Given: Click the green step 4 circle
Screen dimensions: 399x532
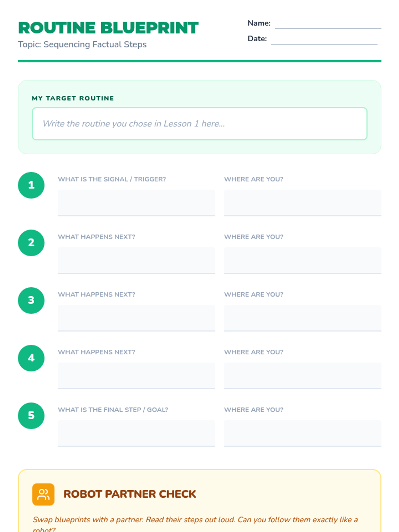Looking at the screenshot, I should click(31, 358).
